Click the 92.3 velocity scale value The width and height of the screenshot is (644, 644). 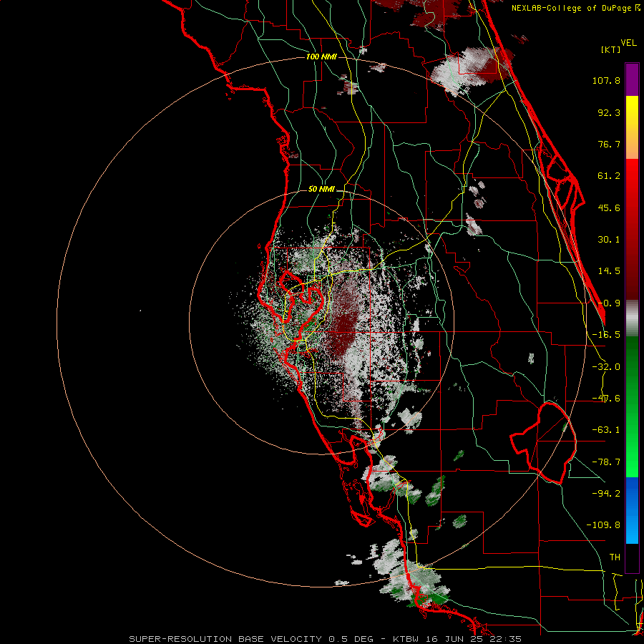pyautogui.click(x=609, y=112)
